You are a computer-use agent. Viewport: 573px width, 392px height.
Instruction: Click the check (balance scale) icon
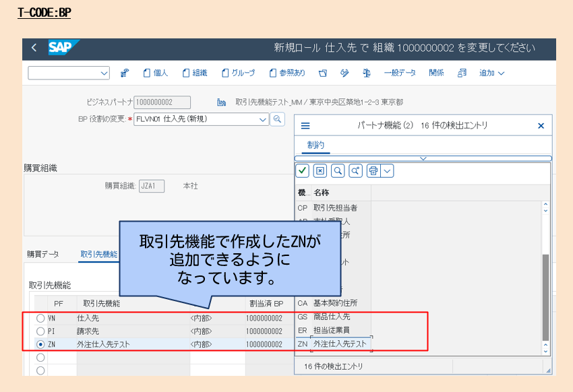pyautogui.click(x=367, y=73)
